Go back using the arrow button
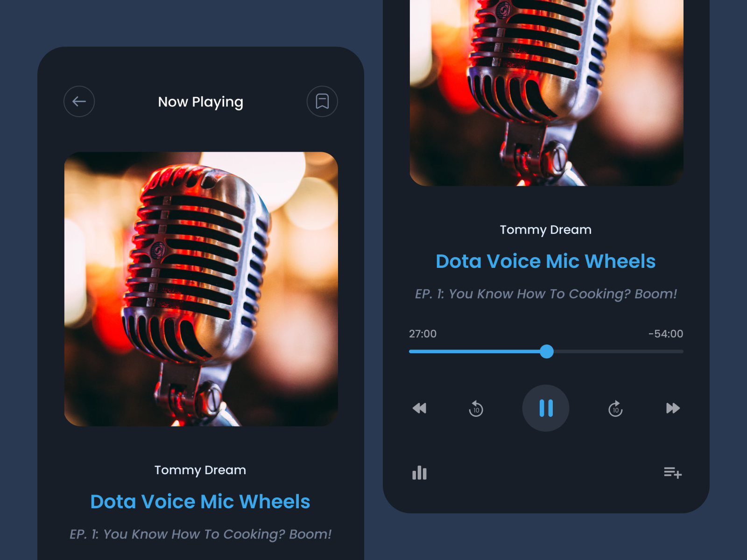The height and width of the screenshot is (560, 747). (x=79, y=101)
